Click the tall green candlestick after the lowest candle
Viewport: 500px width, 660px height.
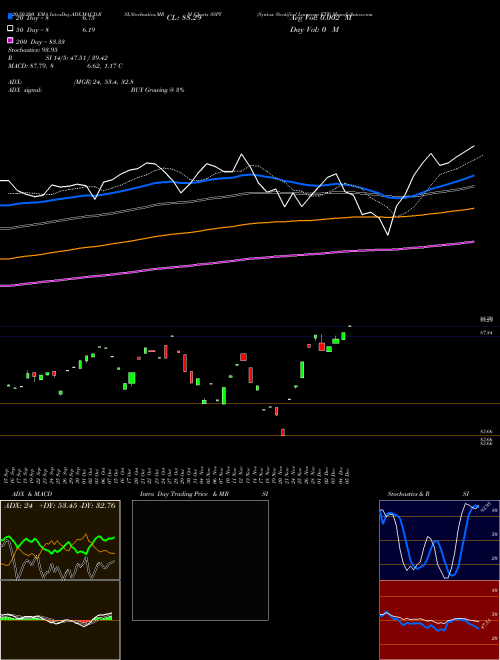point(302,370)
